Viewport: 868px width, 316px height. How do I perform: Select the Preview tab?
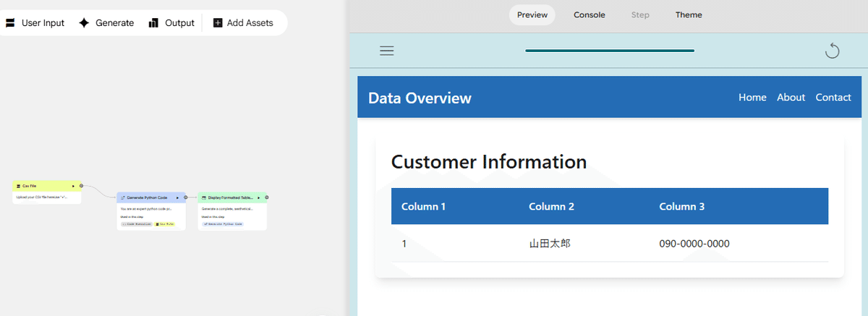point(532,14)
